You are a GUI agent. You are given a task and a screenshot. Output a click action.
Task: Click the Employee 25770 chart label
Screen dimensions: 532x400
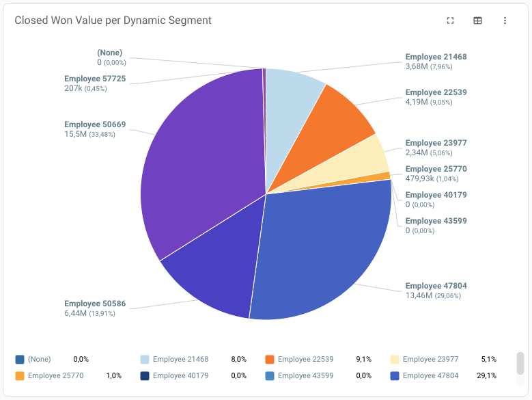436,169
